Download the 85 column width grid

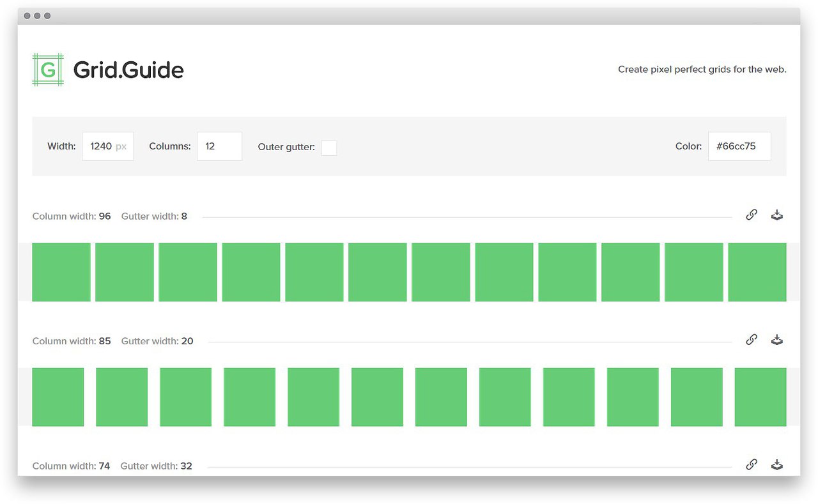point(776,340)
